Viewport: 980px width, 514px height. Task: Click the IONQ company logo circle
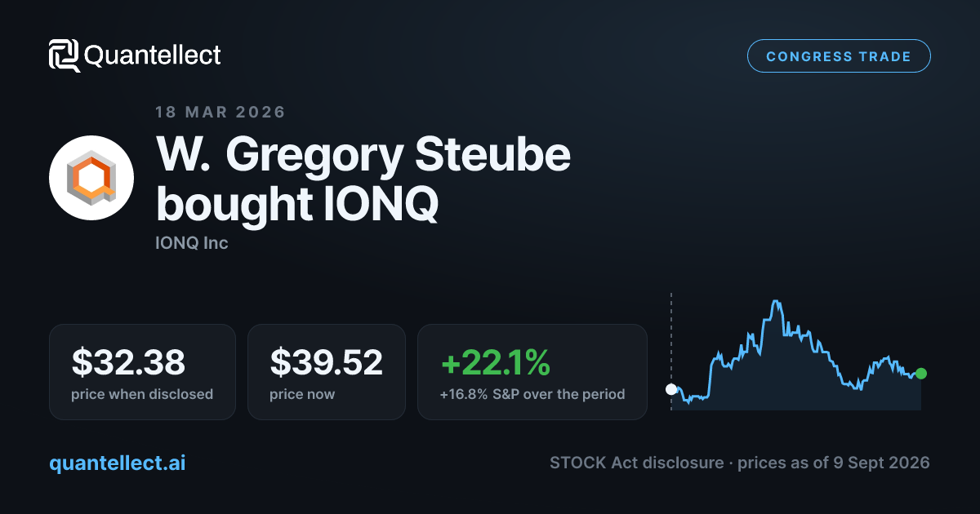click(91, 178)
